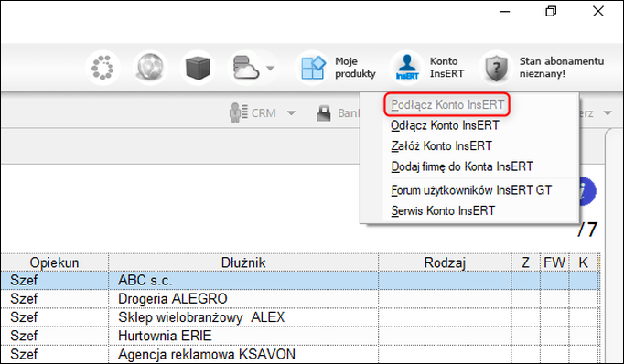This screenshot has width=624, height=364.
Task: Sort by the Dłużnik column header
Action: [x=243, y=262]
